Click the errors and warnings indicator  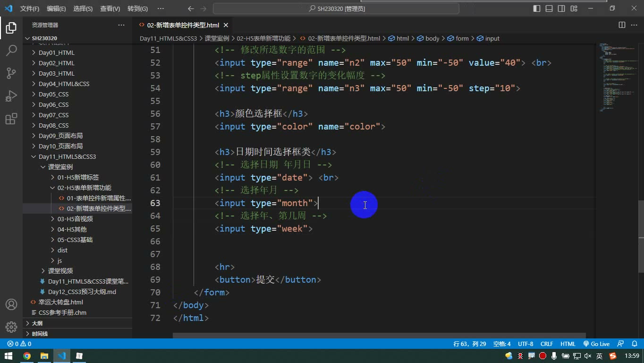pyautogui.click(x=19, y=344)
